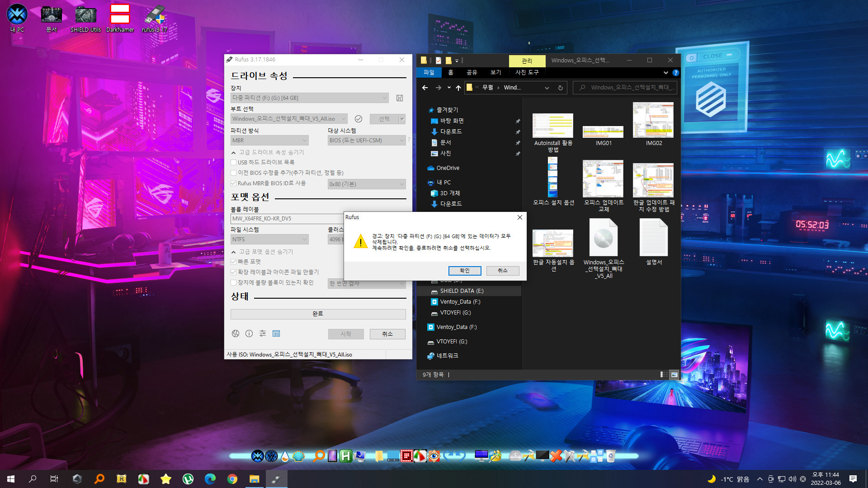
Task: Click the 취소 button in Rufus main window
Action: 387,334
